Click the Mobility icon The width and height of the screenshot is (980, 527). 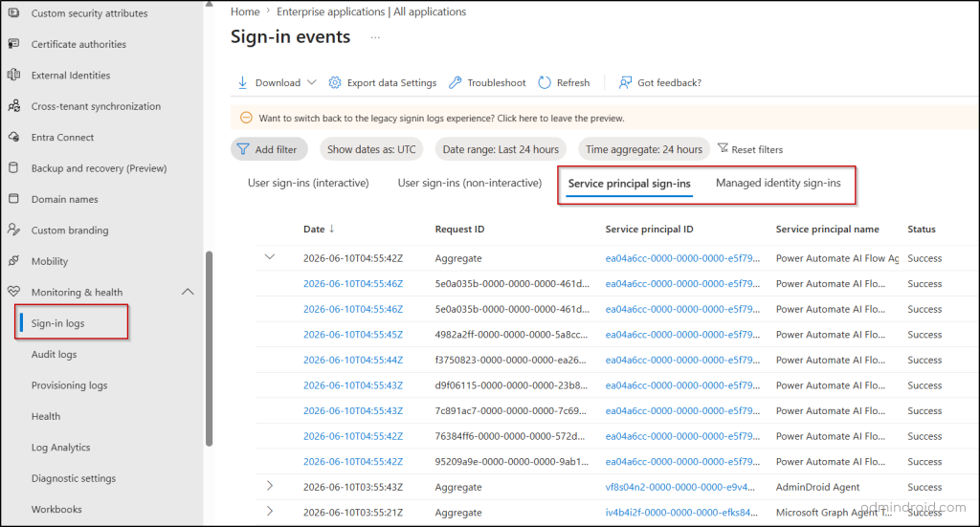(13, 260)
